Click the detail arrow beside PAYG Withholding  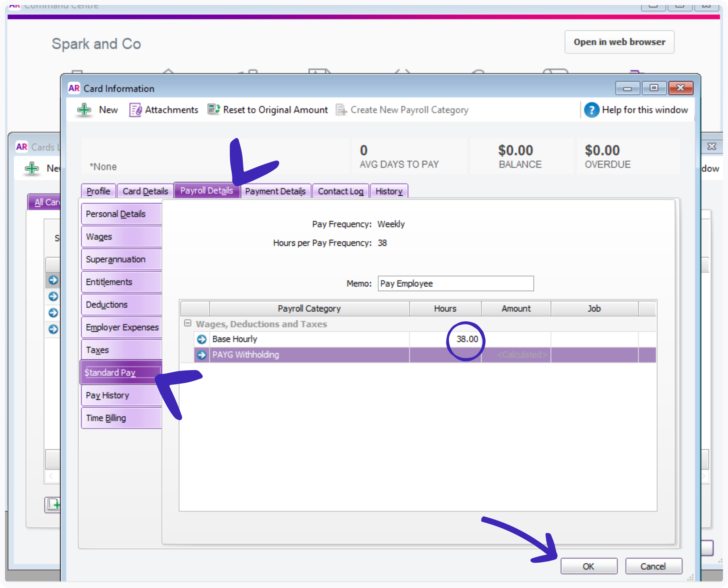(202, 355)
